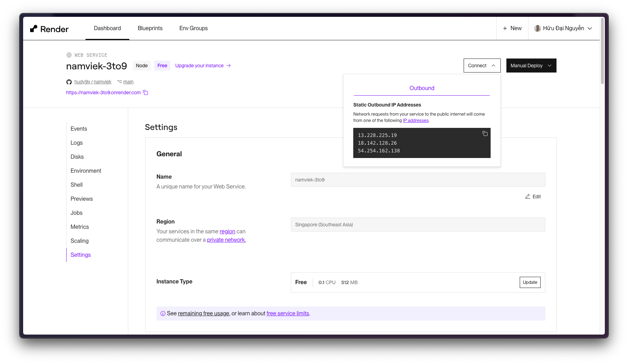This screenshot has width=628, height=364.
Task: Open the Blueprints tab
Action: [x=150, y=28]
